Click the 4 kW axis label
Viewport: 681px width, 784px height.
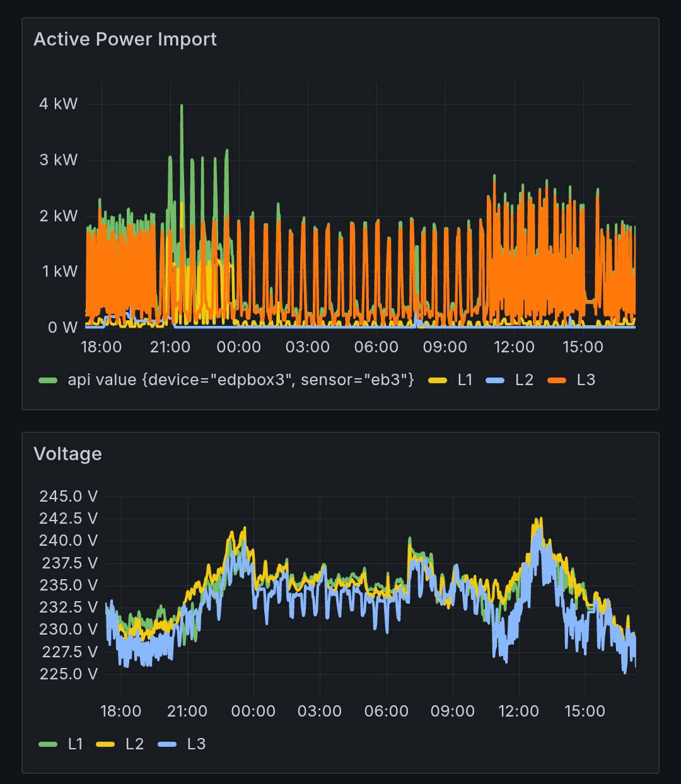click(x=59, y=104)
